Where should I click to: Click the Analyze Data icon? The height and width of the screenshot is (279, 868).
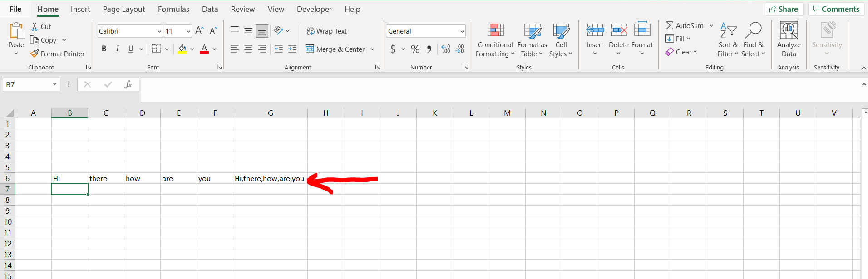[789, 31]
